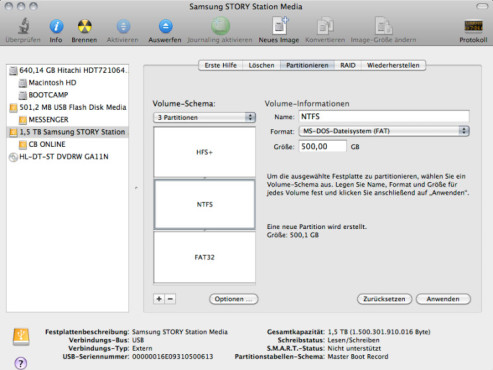Screen dimensions: 493x370
Task: Click the Überprüfen microscope icon
Action: click(x=23, y=26)
